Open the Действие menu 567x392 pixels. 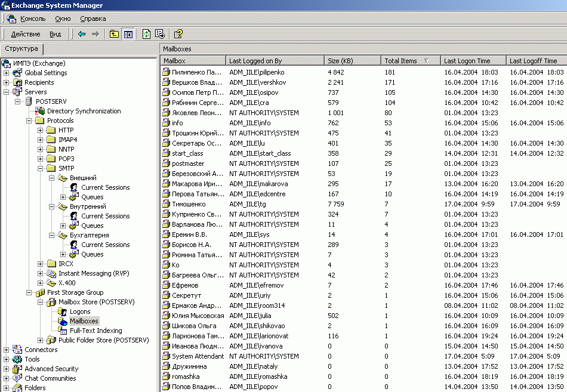26,34
